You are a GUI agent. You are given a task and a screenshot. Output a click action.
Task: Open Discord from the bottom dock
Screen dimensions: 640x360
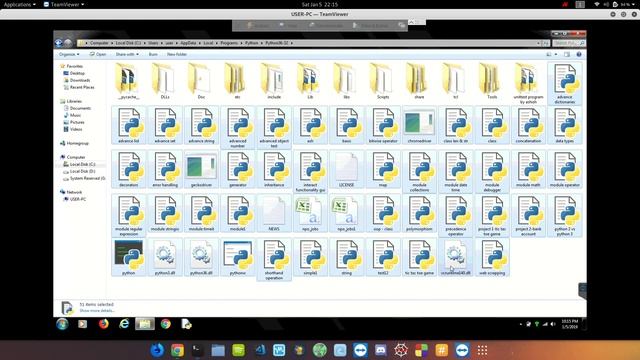click(381, 350)
